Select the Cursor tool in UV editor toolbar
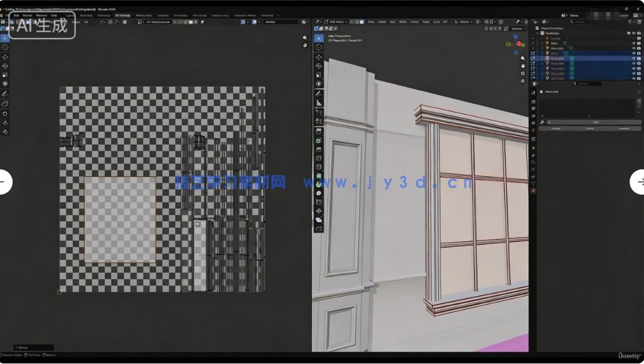Image resolution: width=644 pixels, height=364 pixels. (5, 47)
